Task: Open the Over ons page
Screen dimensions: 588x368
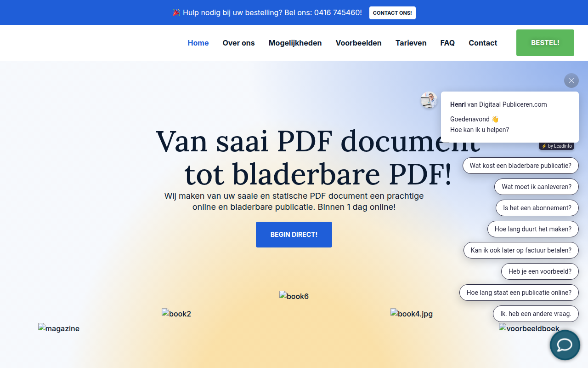Action: click(x=238, y=43)
